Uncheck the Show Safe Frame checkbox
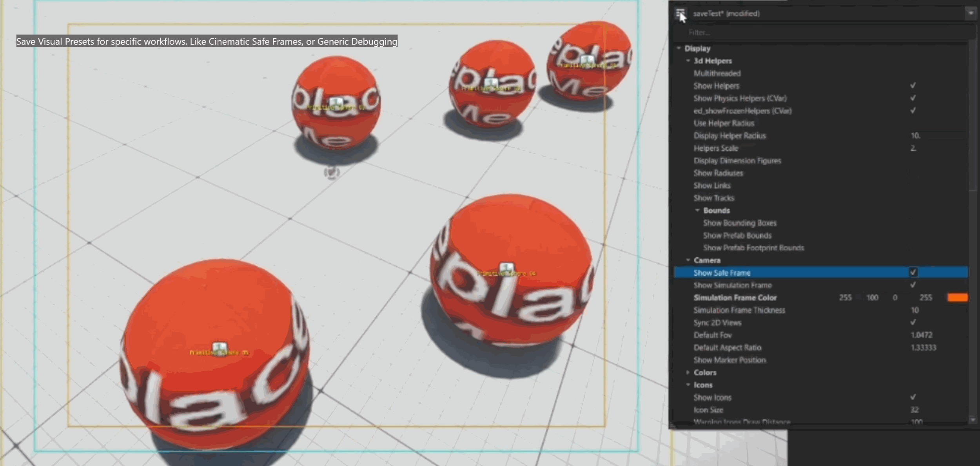980x466 pixels. pyautogui.click(x=913, y=272)
